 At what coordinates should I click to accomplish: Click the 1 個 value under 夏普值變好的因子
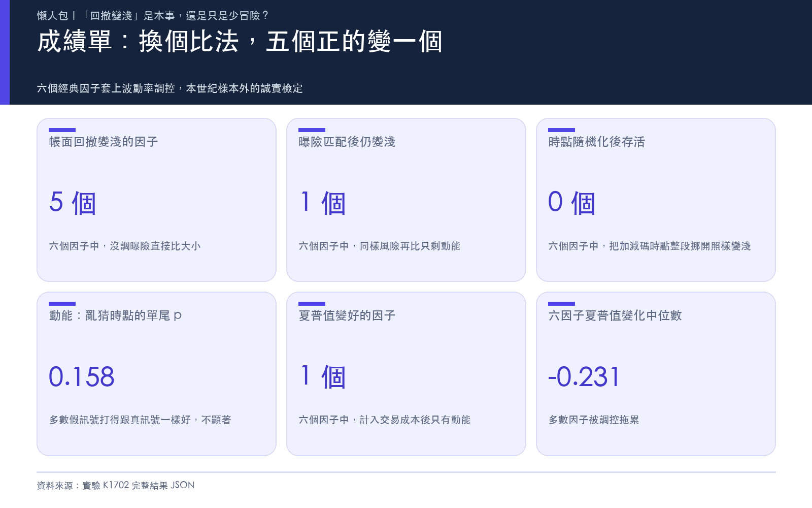pyautogui.click(x=323, y=376)
